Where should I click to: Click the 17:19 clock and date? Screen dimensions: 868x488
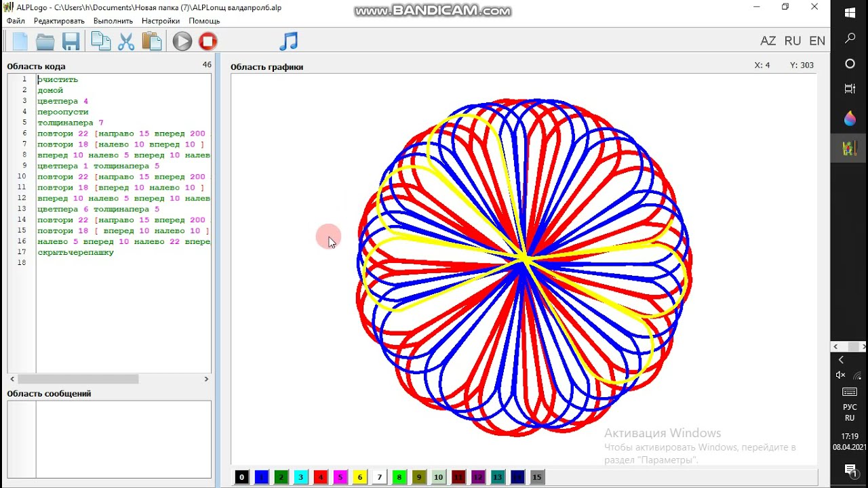point(850,442)
